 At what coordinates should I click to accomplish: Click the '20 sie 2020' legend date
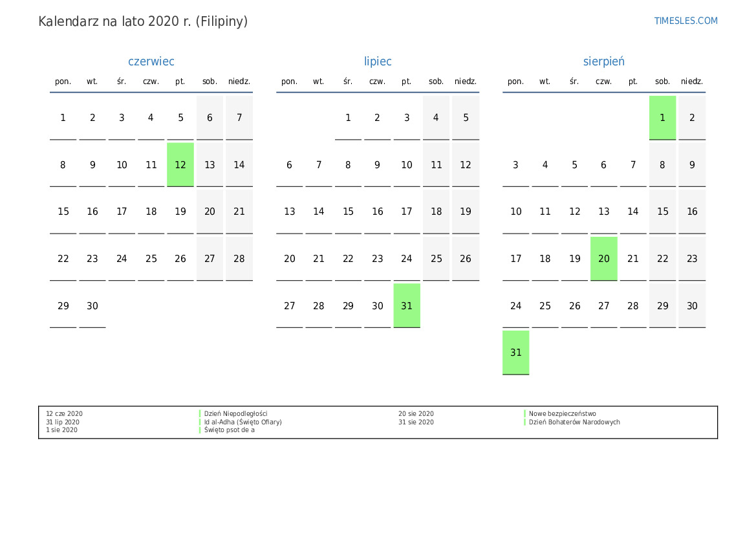[416, 414]
